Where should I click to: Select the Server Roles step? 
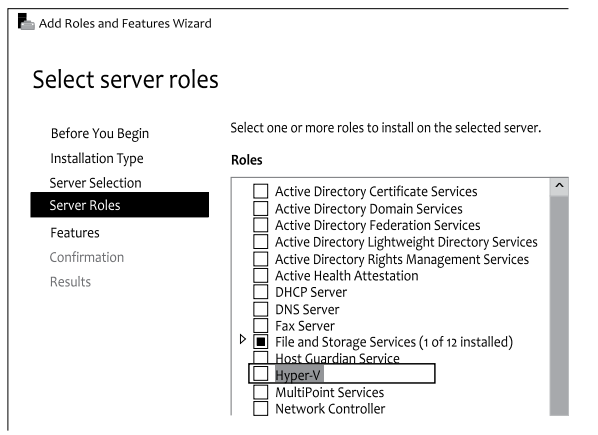coord(120,205)
